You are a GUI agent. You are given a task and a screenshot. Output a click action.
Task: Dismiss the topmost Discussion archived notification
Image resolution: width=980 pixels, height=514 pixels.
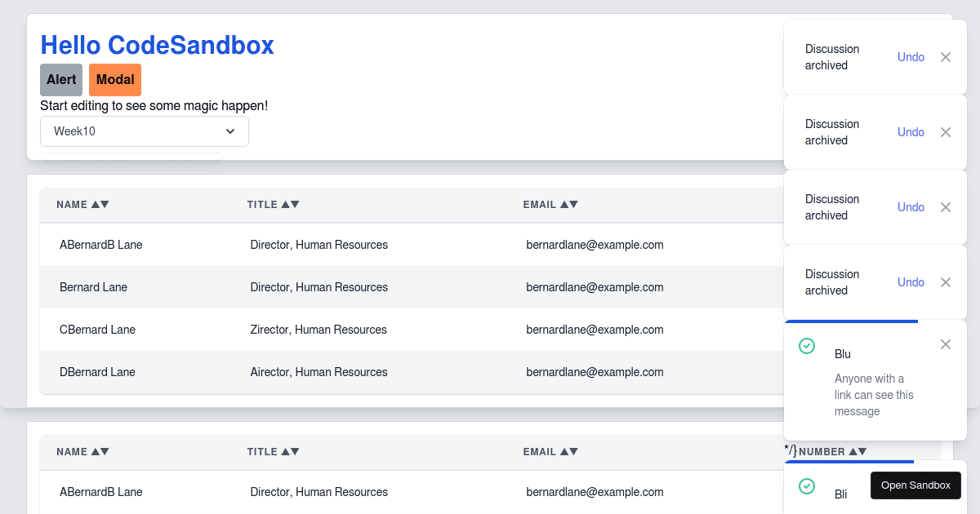(945, 57)
